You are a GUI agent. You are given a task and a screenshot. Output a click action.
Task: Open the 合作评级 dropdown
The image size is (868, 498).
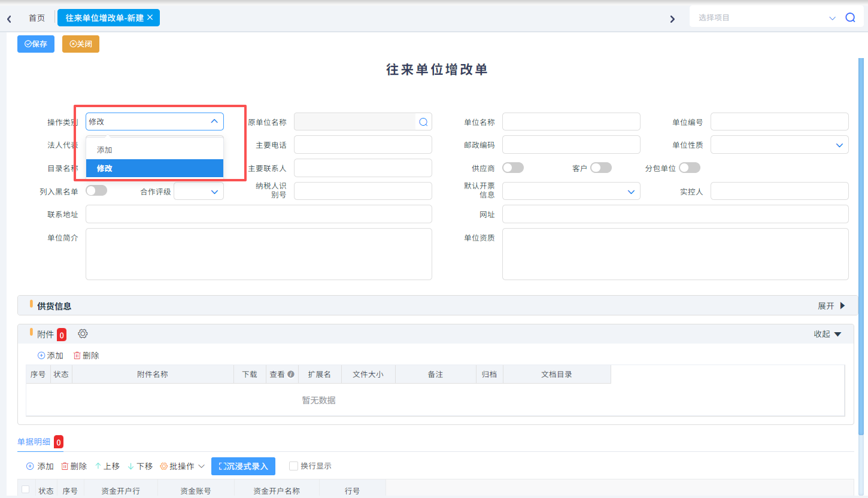tap(199, 192)
